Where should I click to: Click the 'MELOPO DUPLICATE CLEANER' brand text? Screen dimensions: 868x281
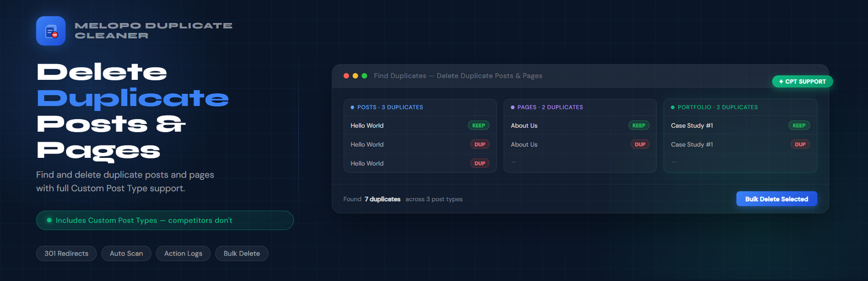[x=153, y=30]
